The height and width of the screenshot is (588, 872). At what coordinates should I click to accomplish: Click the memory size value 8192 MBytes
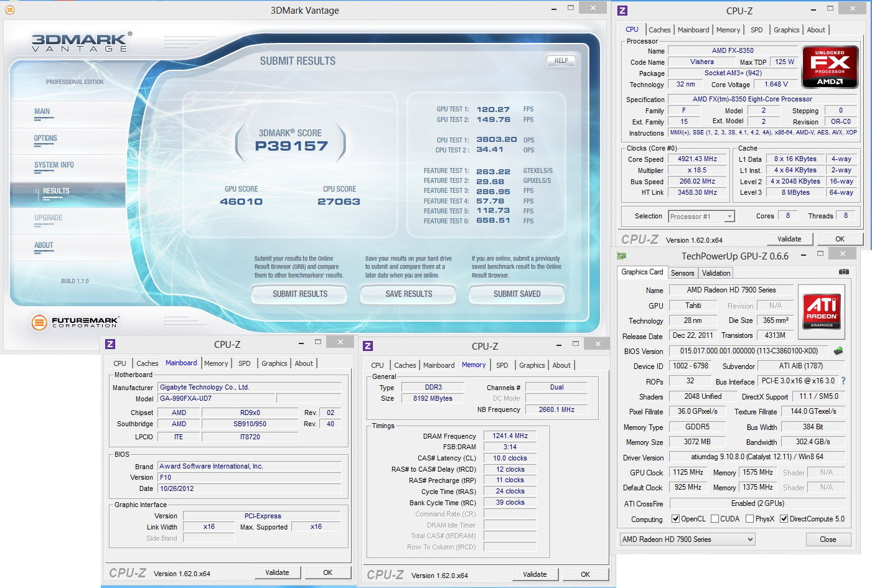[433, 398]
